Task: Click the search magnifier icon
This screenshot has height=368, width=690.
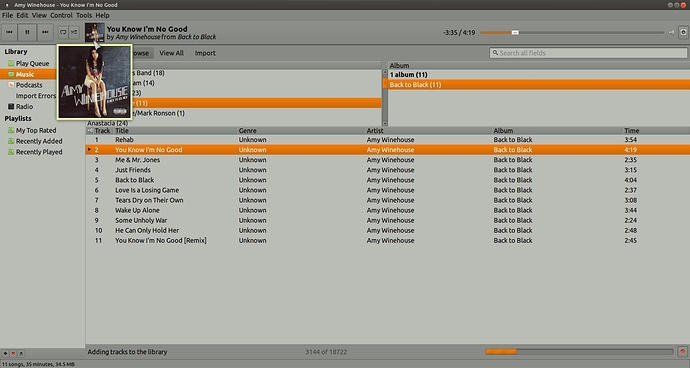Action: [x=495, y=53]
